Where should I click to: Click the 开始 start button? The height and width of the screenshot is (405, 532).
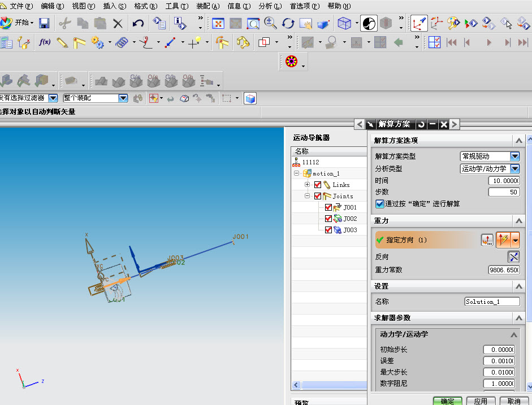[x=17, y=23]
